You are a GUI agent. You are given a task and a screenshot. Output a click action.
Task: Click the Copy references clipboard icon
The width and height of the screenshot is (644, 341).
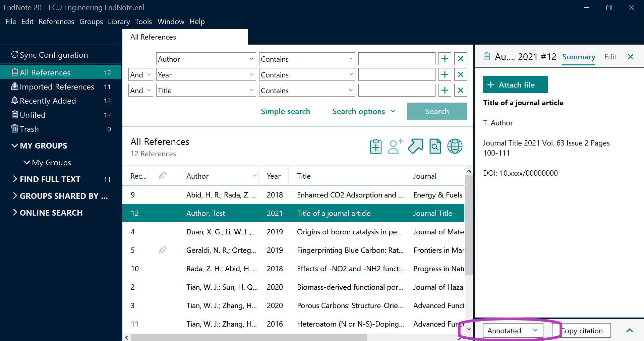coord(375,146)
